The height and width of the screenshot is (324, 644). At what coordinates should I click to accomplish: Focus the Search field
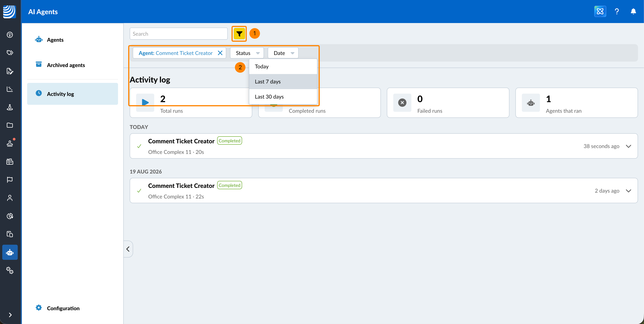point(179,34)
